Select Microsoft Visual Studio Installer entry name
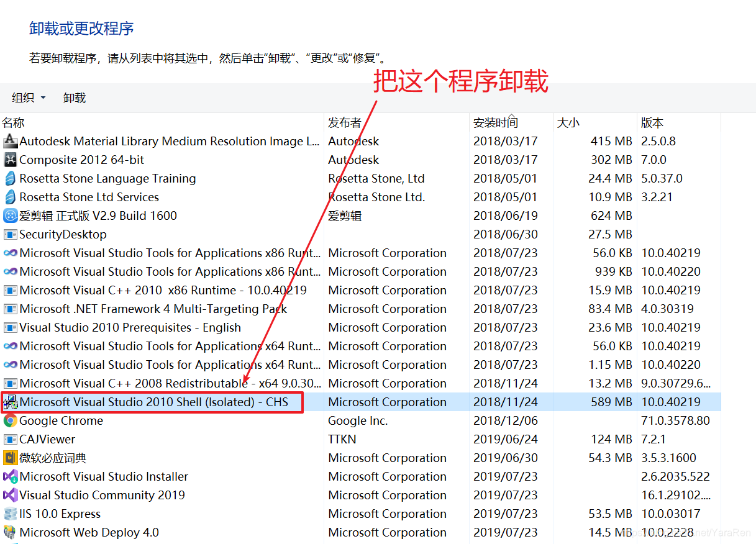756x544 pixels. 104,476
